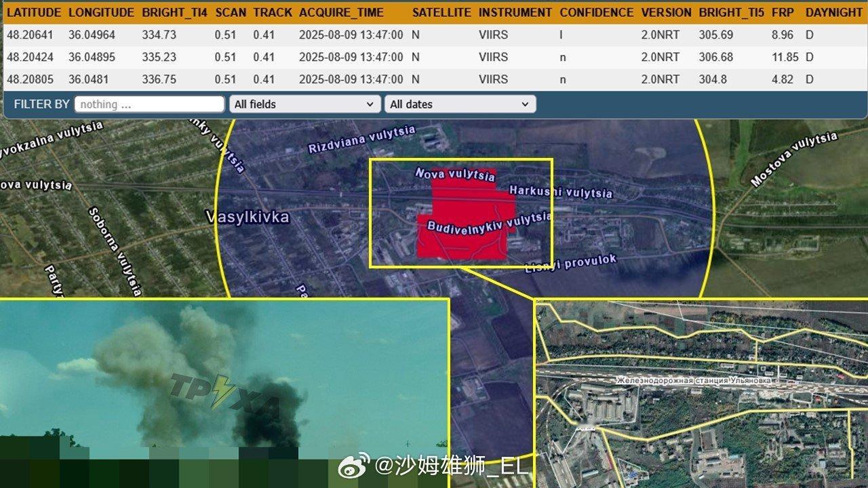Click Lisnyi provulok street label
Viewport: 868px width, 488px height.
point(571,264)
